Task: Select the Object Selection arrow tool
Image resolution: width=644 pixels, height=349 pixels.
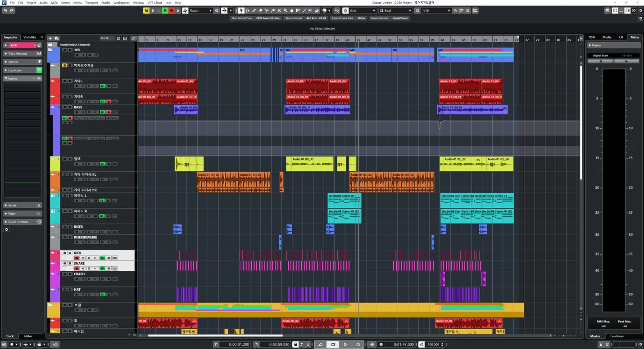Action: pyautogui.click(x=241, y=10)
